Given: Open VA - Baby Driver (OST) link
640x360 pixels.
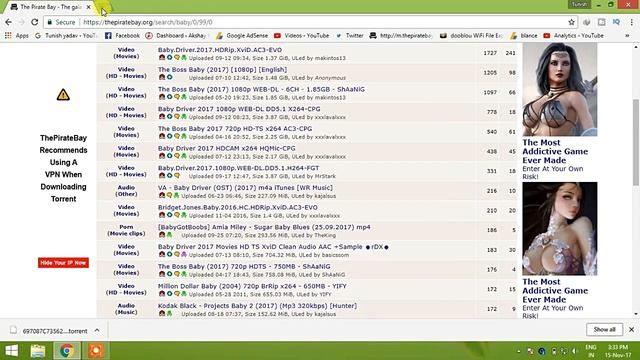Looking at the screenshot, I should coord(245,187).
